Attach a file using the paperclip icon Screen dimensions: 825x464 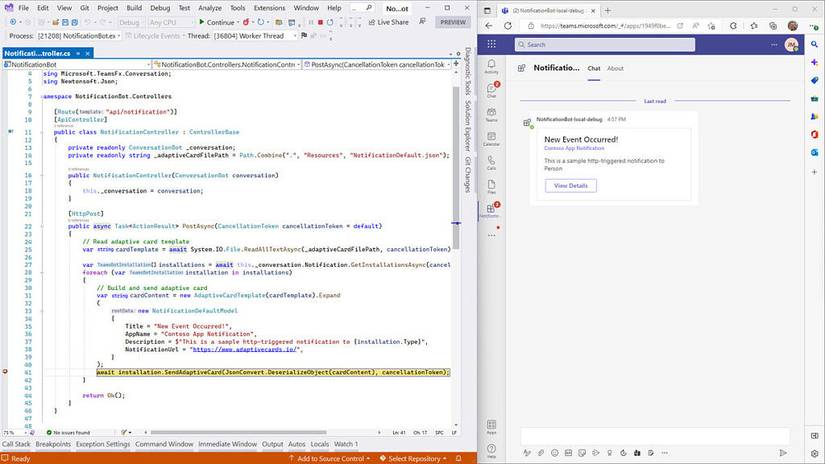[x=540, y=452]
